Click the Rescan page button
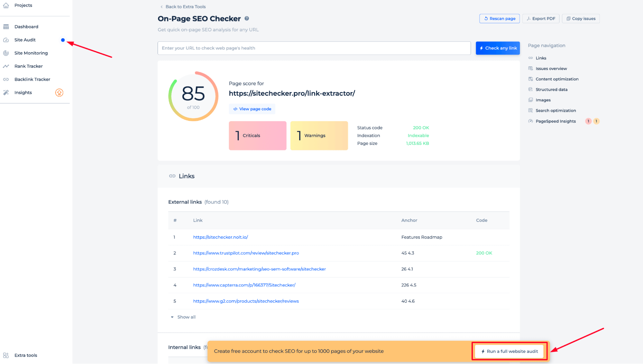 (x=499, y=19)
